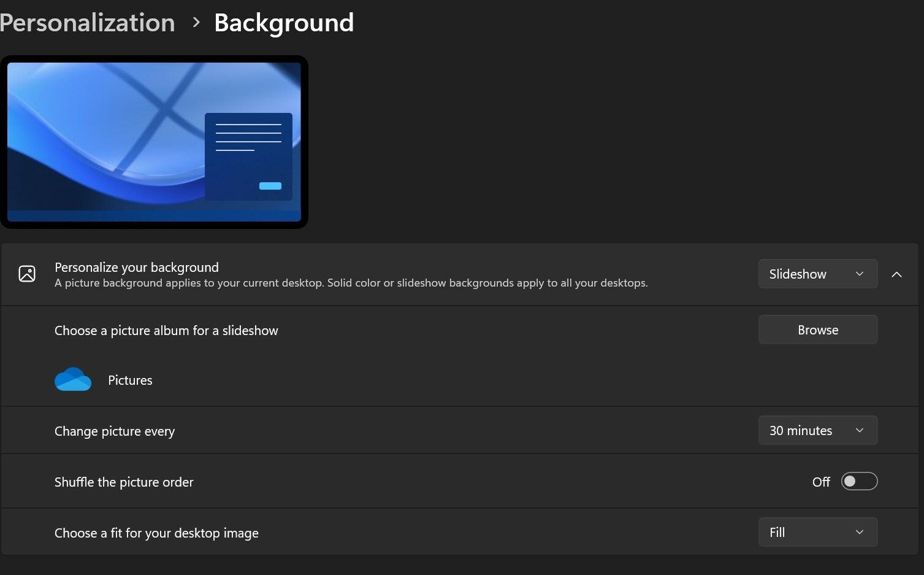The image size is (924, 575).
Task: Click the Background breadcrumb title
Action: coord(284,23)
